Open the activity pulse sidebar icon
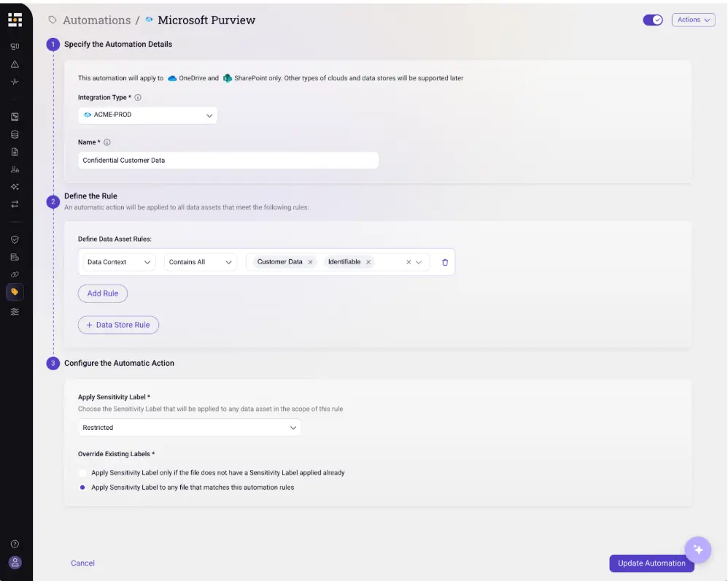Image resolution: width=728 pixels, height=581 pixels. click(x=15, y=82)
